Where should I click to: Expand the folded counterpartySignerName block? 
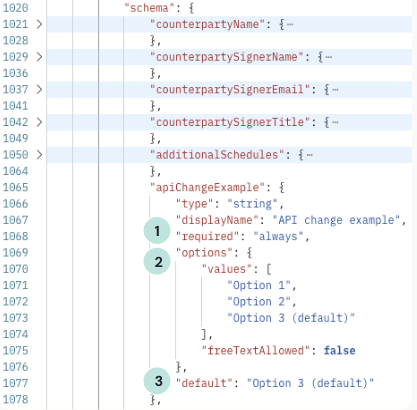coord(39,57)
